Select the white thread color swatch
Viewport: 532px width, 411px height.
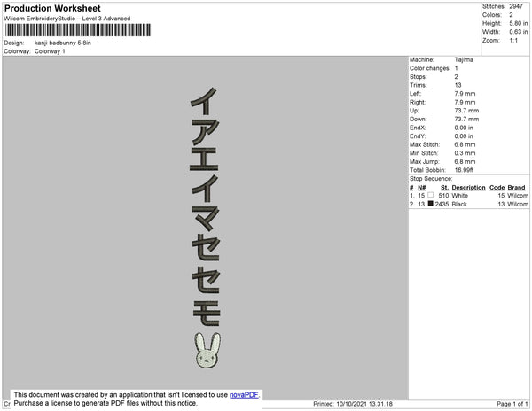[431, 195]
